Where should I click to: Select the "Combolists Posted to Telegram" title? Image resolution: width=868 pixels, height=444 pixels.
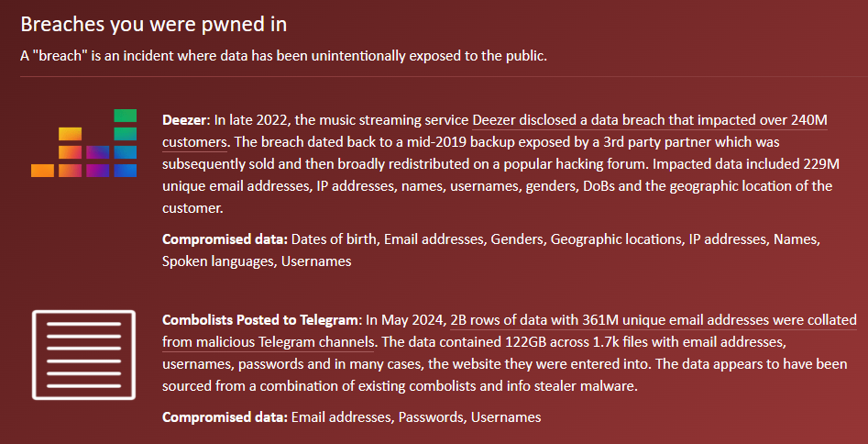click(259, 320)
